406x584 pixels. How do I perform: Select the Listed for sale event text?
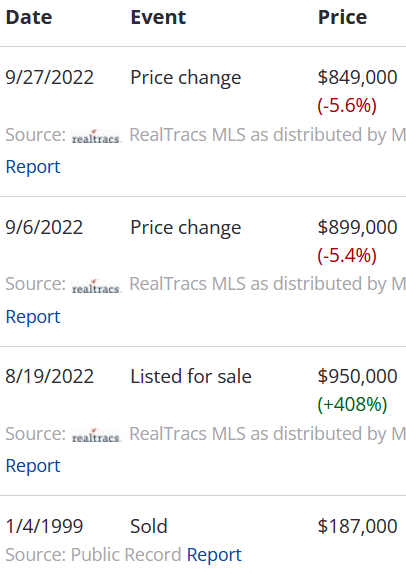coord(191,376)
